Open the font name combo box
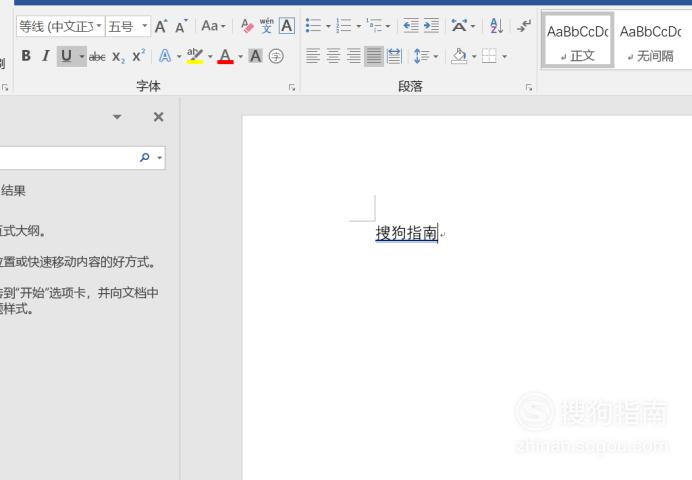Screen dimensions: 692x480 pos(61,26)
